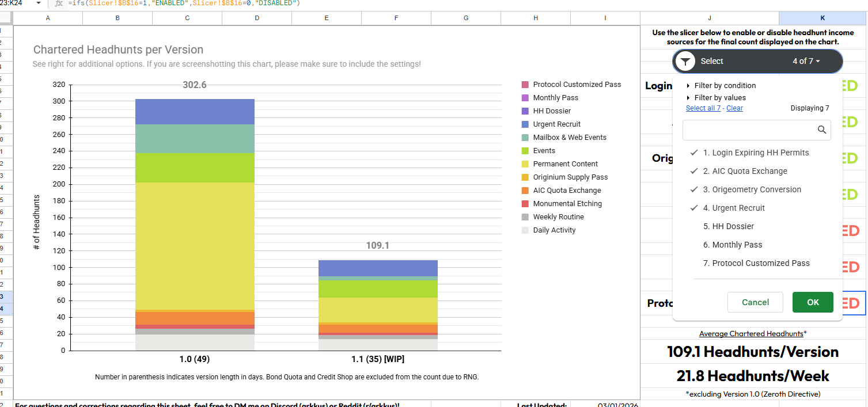Image resolution: width=868 pixels, height=407 pixels.
Task: Select column A header
Action: tap(48, 18)
